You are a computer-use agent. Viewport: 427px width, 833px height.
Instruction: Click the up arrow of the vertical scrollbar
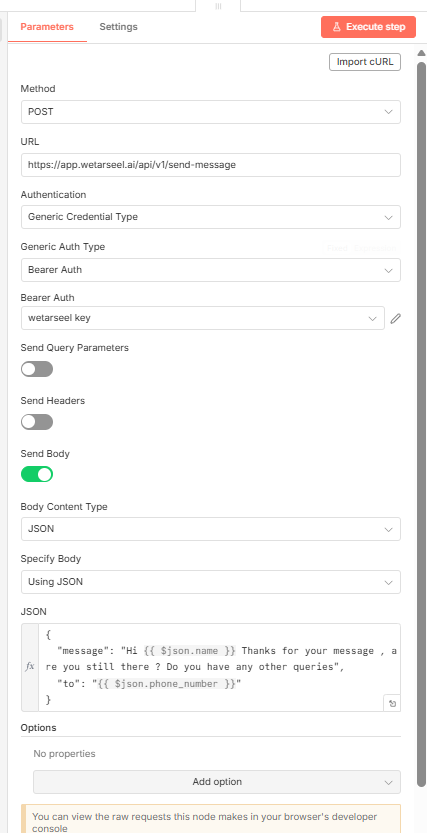[421, 53]
